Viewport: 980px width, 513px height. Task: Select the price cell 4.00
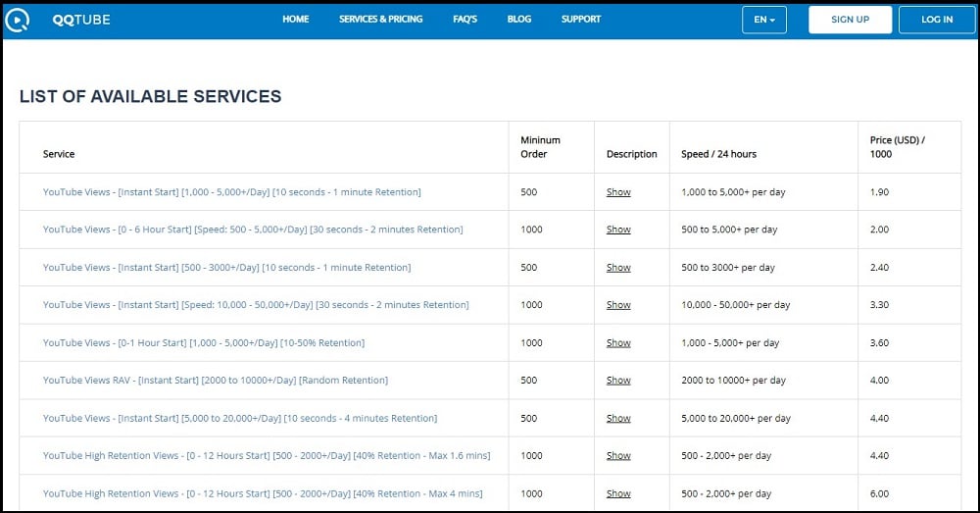point(879,381)
